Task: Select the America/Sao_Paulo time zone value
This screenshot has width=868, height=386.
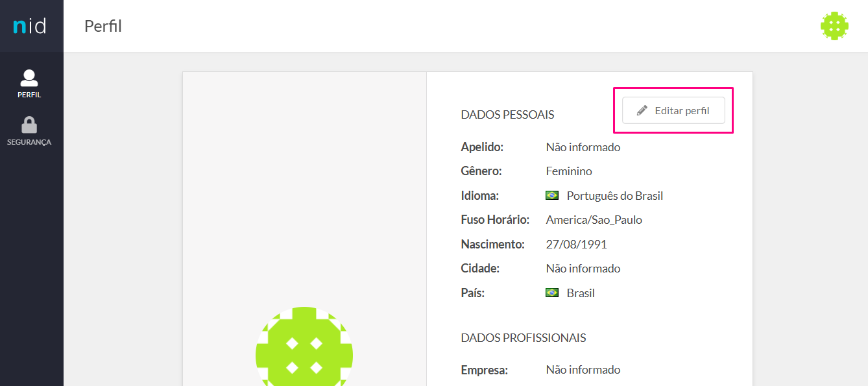Action: (x=594, y=220)
